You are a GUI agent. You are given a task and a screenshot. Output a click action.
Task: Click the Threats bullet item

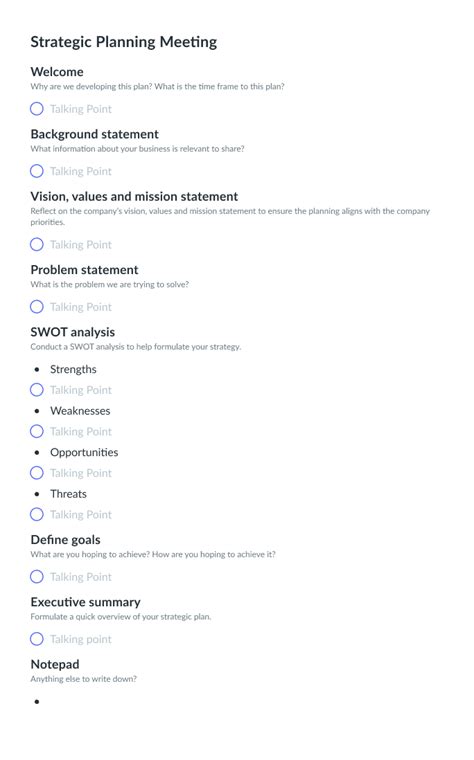[68, 494]
